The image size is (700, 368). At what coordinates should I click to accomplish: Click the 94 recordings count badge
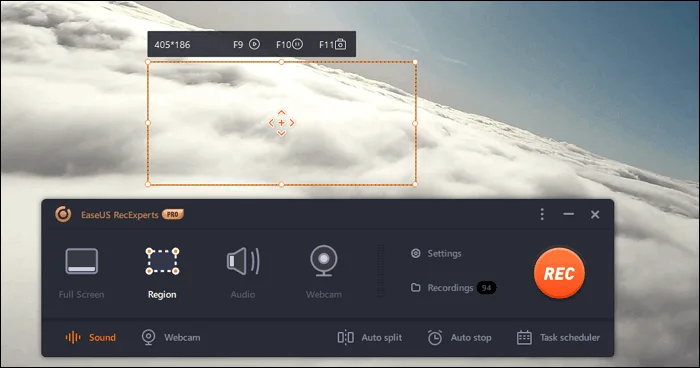(x=487, y=288)
